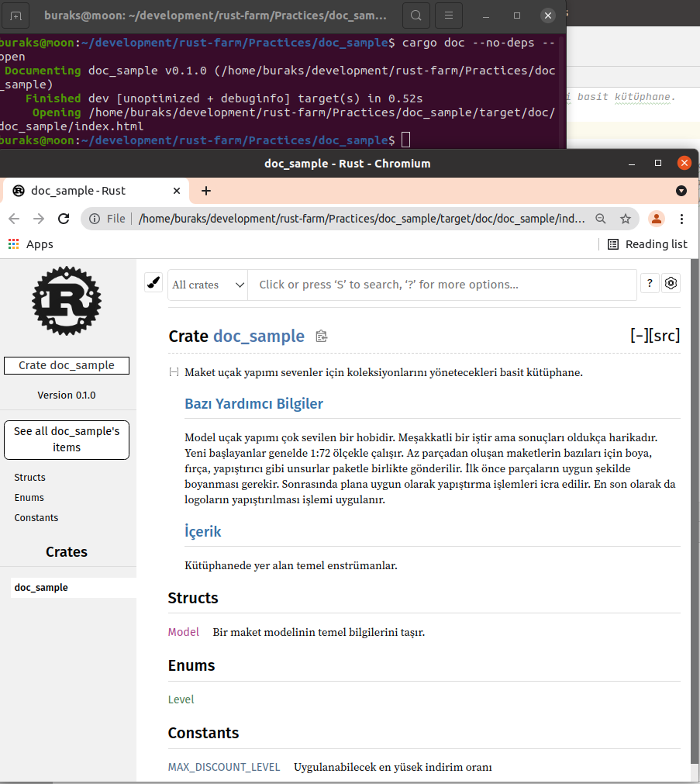
Task: Click the documentation search field
Action: tap(442, 285)
